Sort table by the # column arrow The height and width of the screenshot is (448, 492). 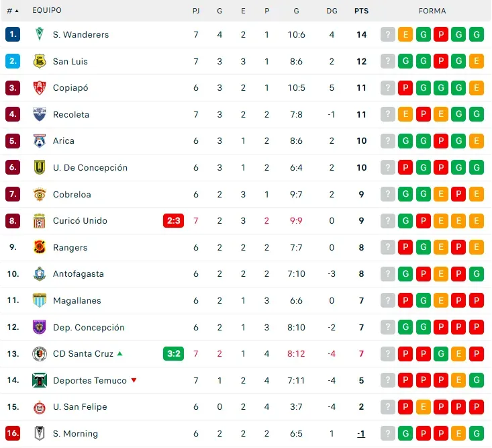[16, 11]
